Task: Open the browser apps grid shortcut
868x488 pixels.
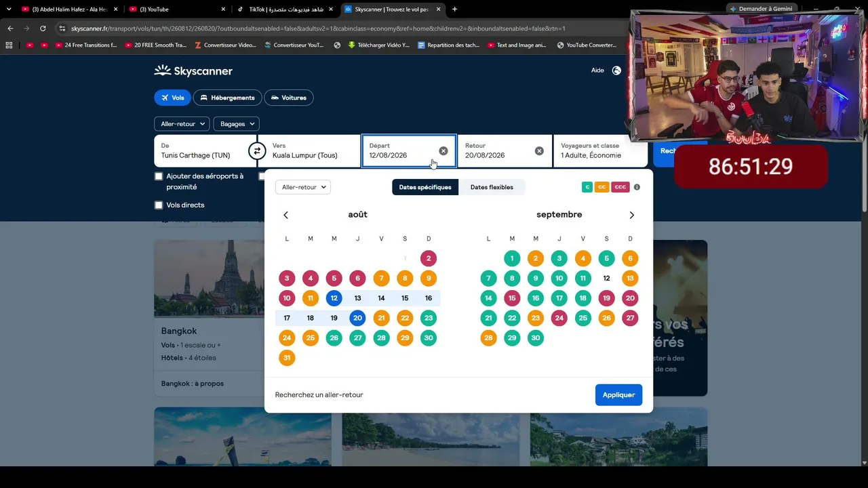Action: tap(9, 45)
